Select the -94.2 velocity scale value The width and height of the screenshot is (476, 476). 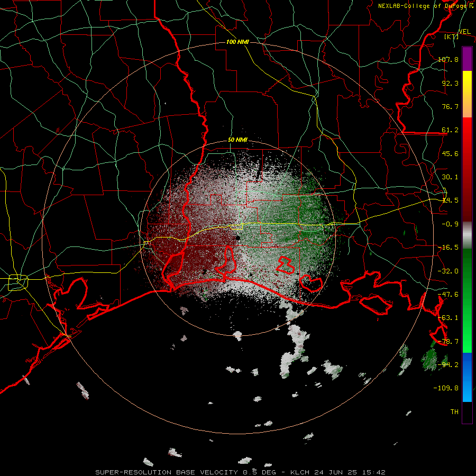(x=448, y=364)
